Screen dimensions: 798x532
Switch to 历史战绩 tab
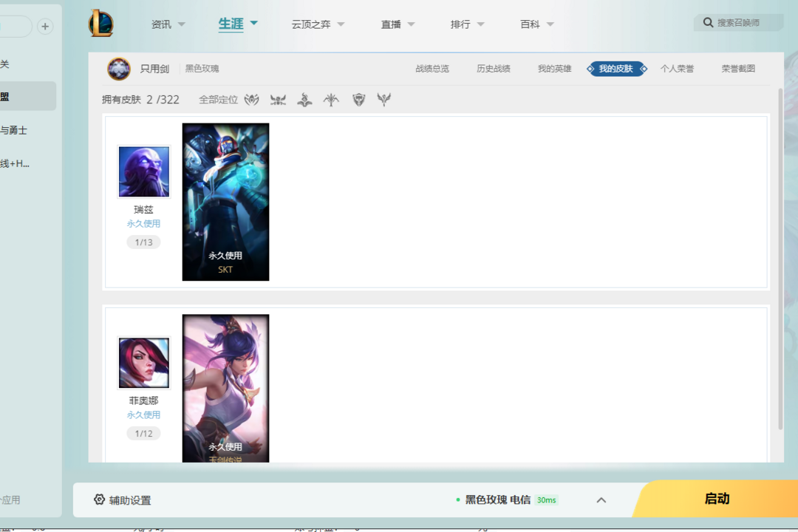pyautogui.click(x=493, y=69)
